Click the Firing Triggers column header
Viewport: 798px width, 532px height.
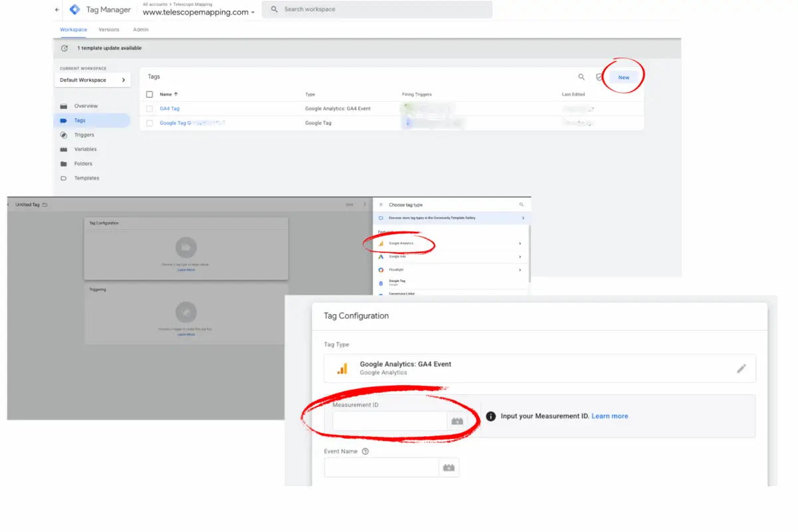(x=417, y=94)
